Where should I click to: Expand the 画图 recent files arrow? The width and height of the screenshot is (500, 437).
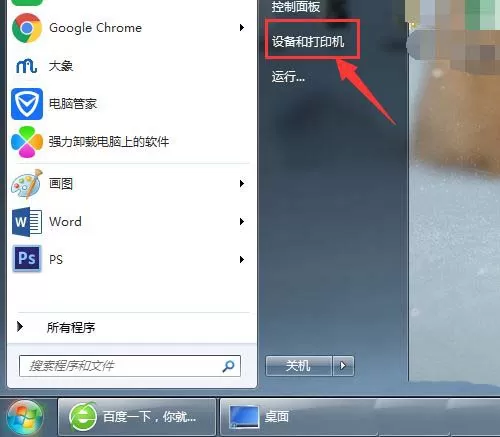[x=242, y=183]
